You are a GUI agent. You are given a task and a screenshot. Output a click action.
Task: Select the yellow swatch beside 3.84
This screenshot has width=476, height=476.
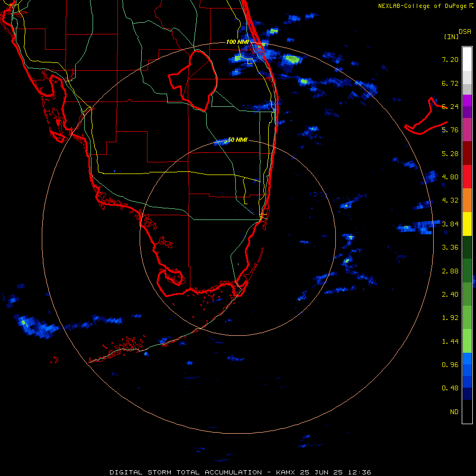coord(467,224)
